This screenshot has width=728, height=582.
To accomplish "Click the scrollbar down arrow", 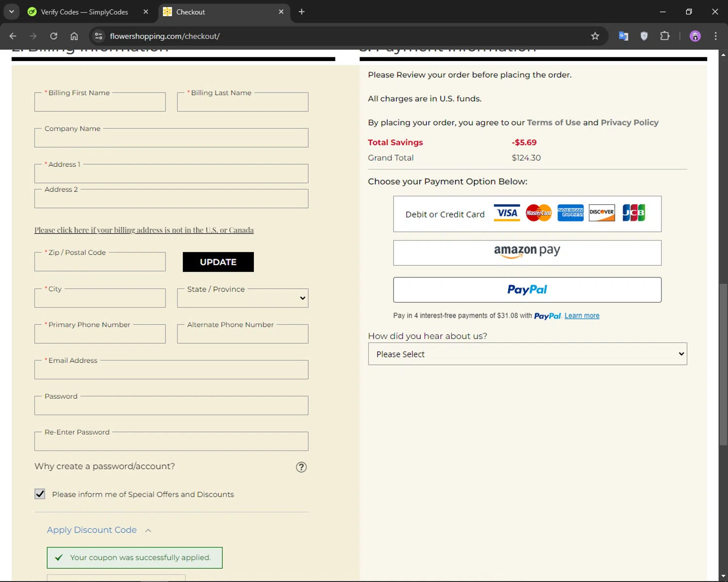I will pos(724,576).
